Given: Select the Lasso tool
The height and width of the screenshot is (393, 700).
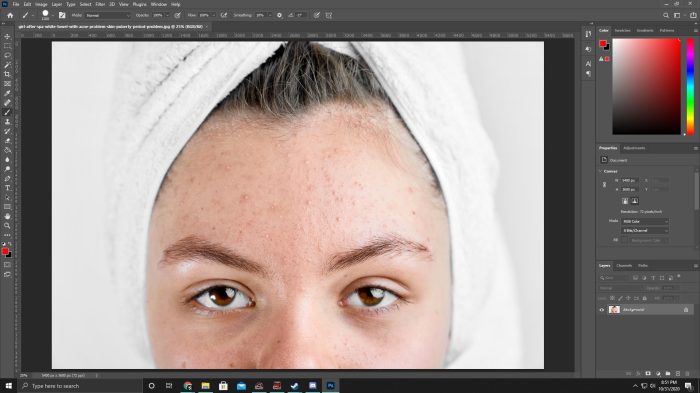Looking at the screenshot, I should [x=7, y=55].
